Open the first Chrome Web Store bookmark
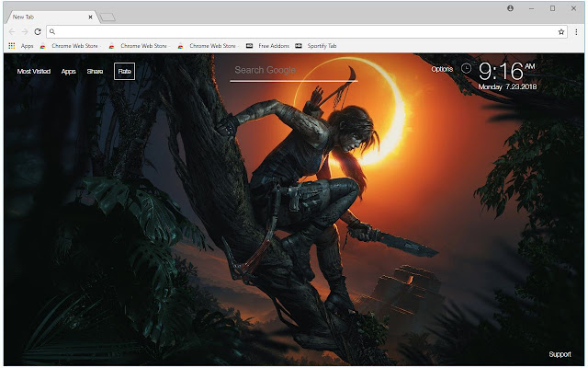Screen dimensions: 588x368 [70, 46]
